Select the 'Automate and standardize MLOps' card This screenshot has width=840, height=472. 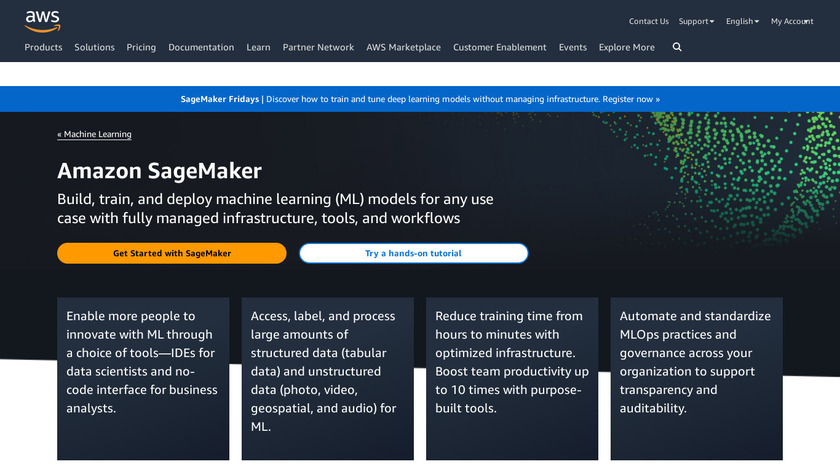696,378
